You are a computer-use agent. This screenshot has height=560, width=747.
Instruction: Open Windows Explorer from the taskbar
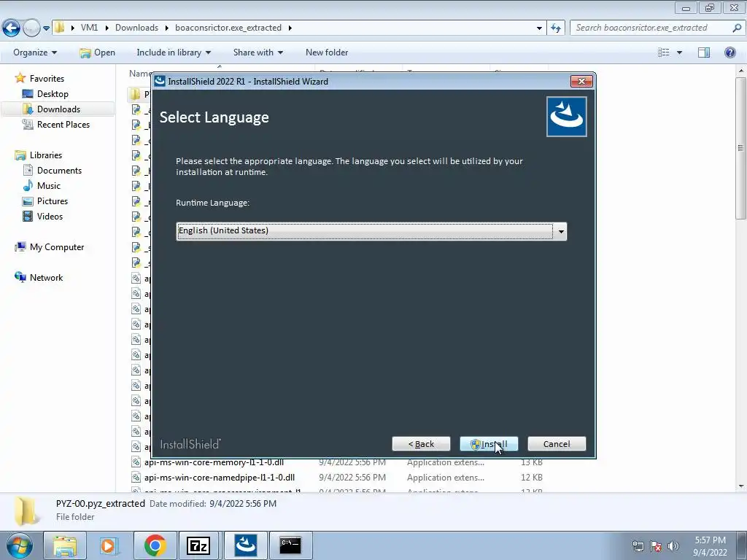click(x=65, y=545)
